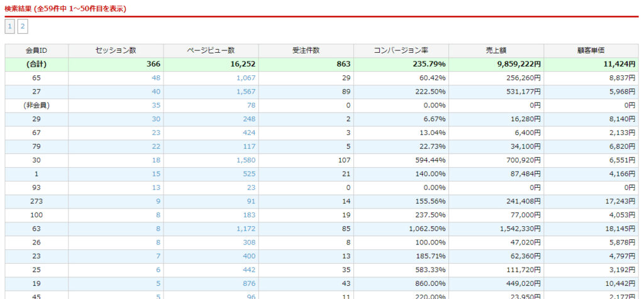The image size is (644, 299).
Task: Open page views 183 link
Action: [248, 215]
